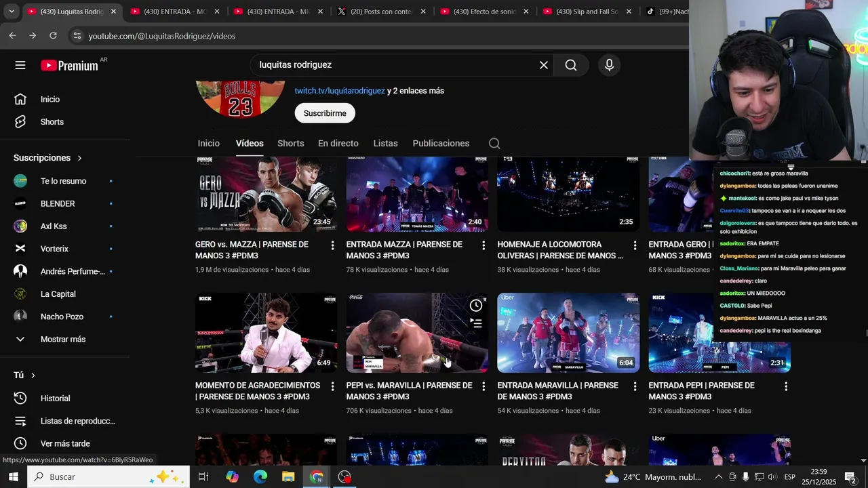Open the twitch.tv/luquitarodriguez link
This screenshot has width=868, height=488.
340,91
